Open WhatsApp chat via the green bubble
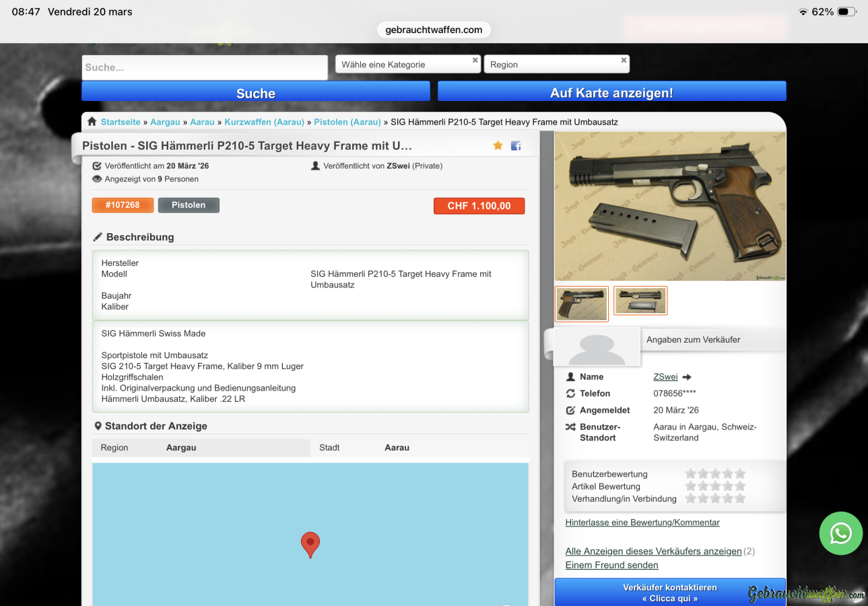The image size is (868, 606). [840, 533]
